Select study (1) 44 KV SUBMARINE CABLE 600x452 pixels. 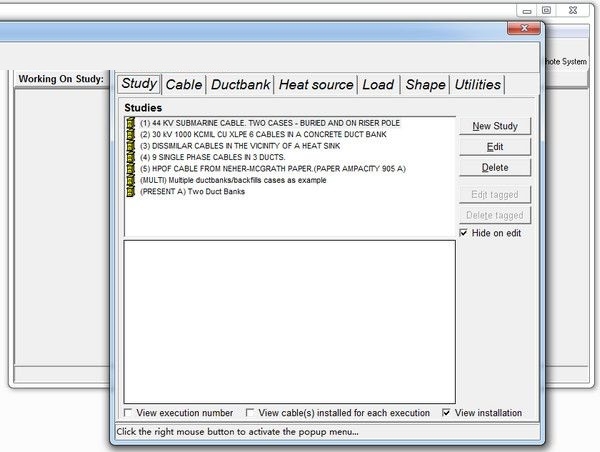pyautogui.click(x=270, y=123)
